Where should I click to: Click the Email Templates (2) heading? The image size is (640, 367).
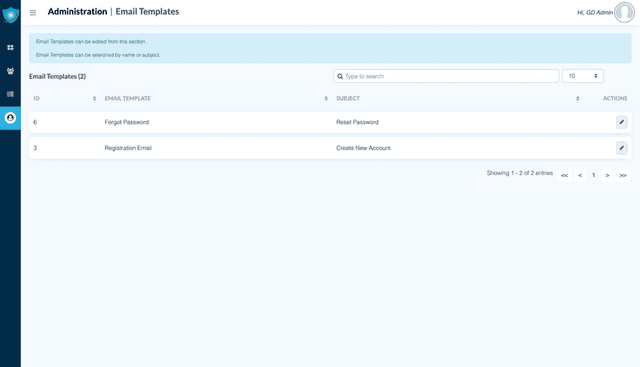tap(58, 76)
